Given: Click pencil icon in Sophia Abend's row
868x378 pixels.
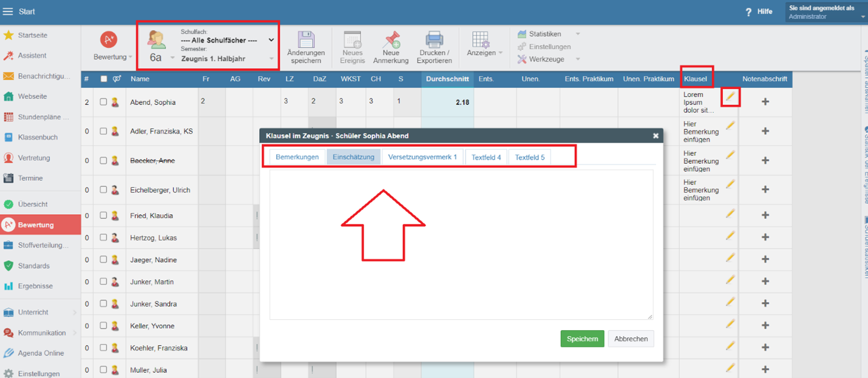Looking at the screenshot, I should [730, 96].
